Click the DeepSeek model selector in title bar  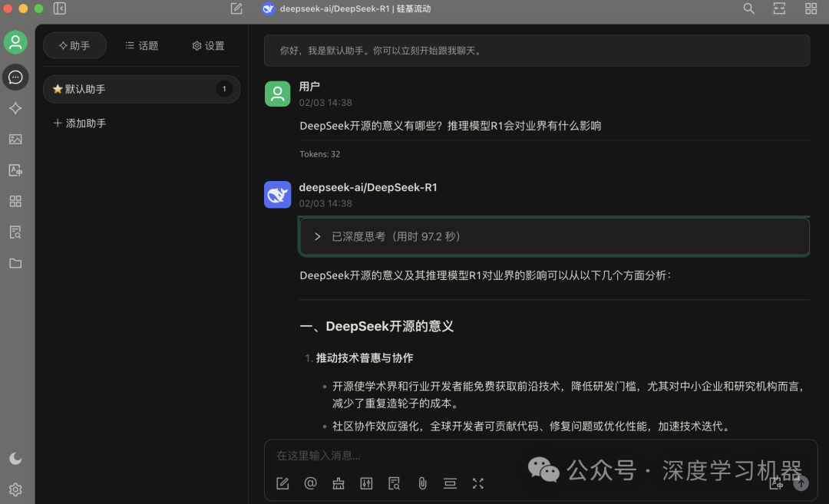click(347, 8)
